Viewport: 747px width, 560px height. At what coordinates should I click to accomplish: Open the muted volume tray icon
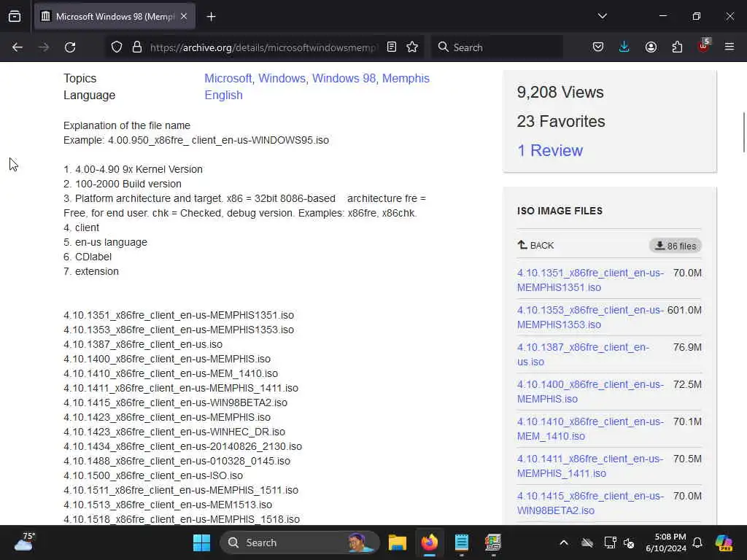[x=630, y=542]
